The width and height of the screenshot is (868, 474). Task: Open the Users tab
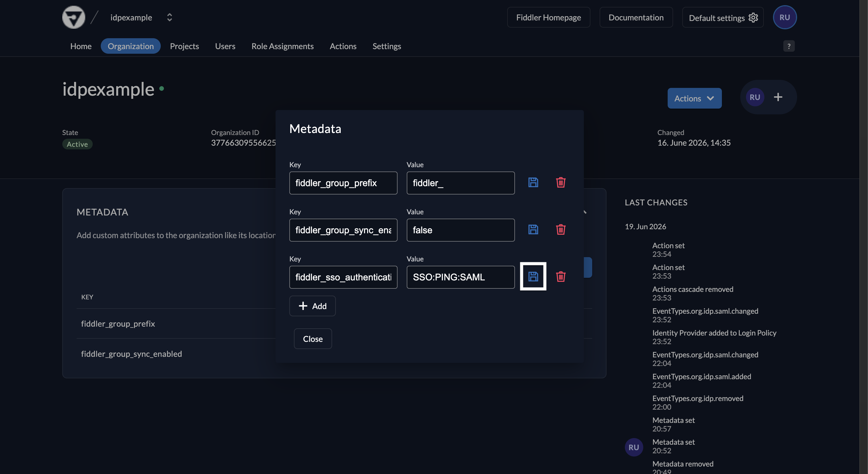[225, 46]
